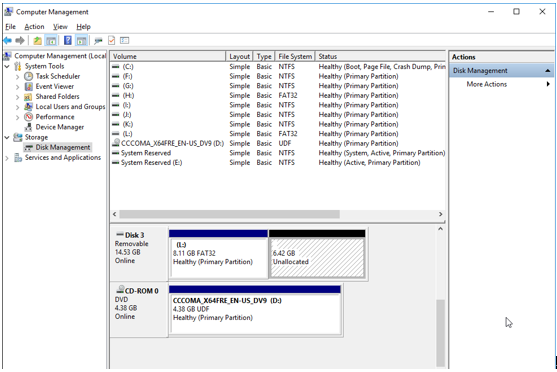
Task: Click the Computer Management (Local) root node
Action: point(60,56)
